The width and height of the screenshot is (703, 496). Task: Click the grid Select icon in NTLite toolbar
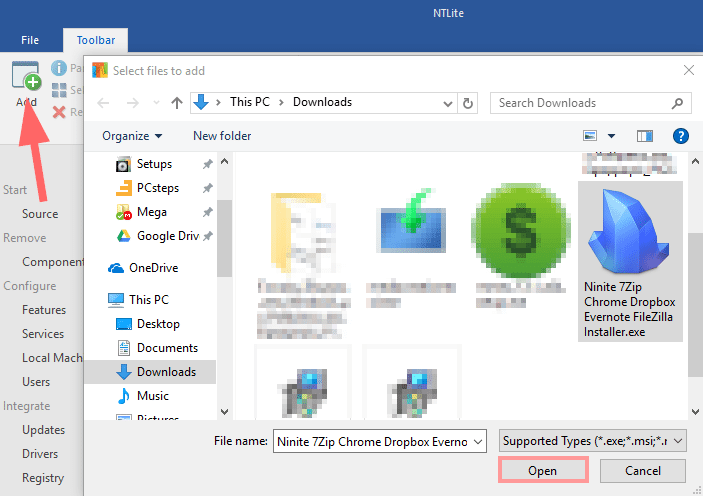point(59,90)
